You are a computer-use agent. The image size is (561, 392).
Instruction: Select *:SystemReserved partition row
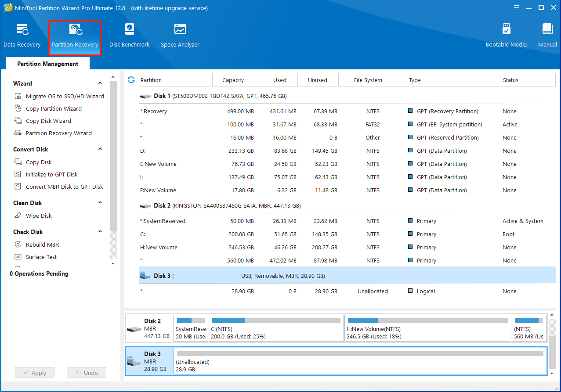pos(347,221)
